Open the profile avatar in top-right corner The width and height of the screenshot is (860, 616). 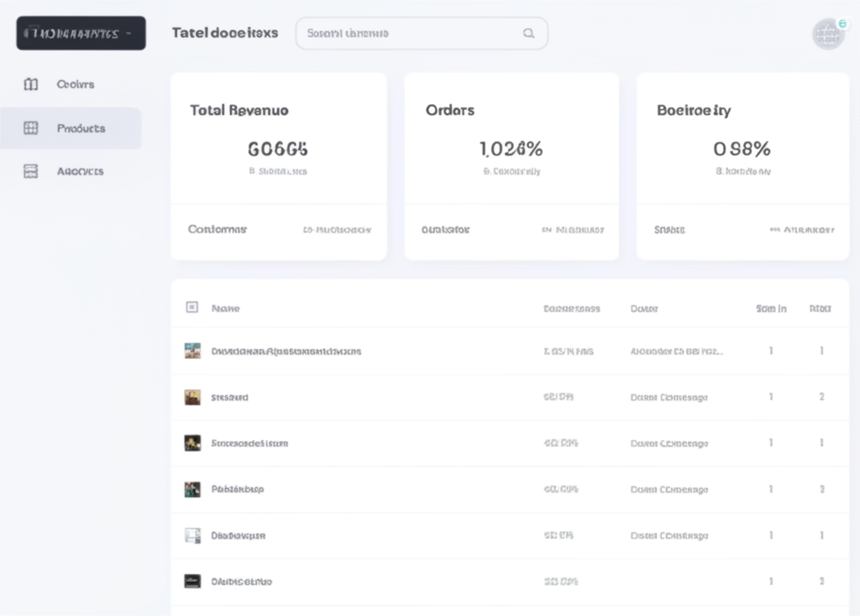point(827,33)
